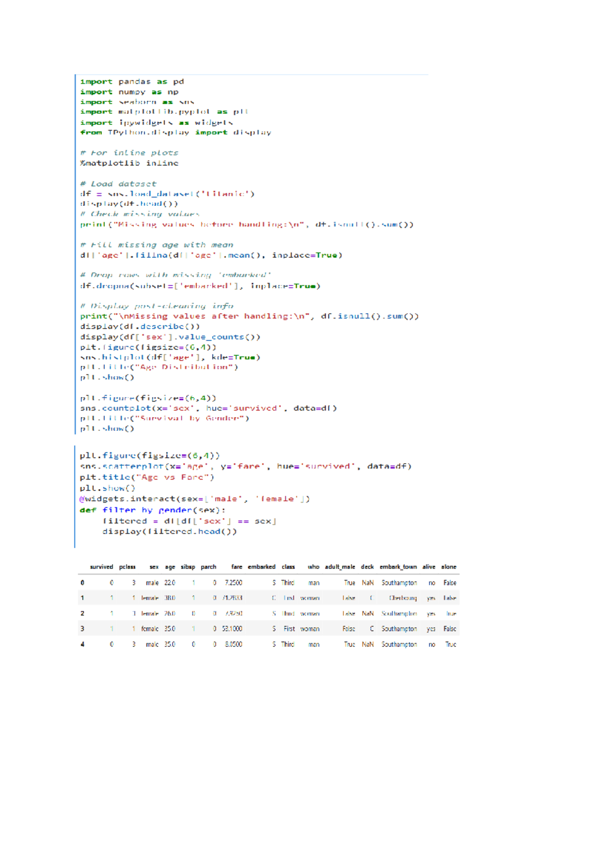The image size is (614, 868).
Task: Click the 'def filter_by_gender(sex)' definition
Action: (x=152, y=510)
